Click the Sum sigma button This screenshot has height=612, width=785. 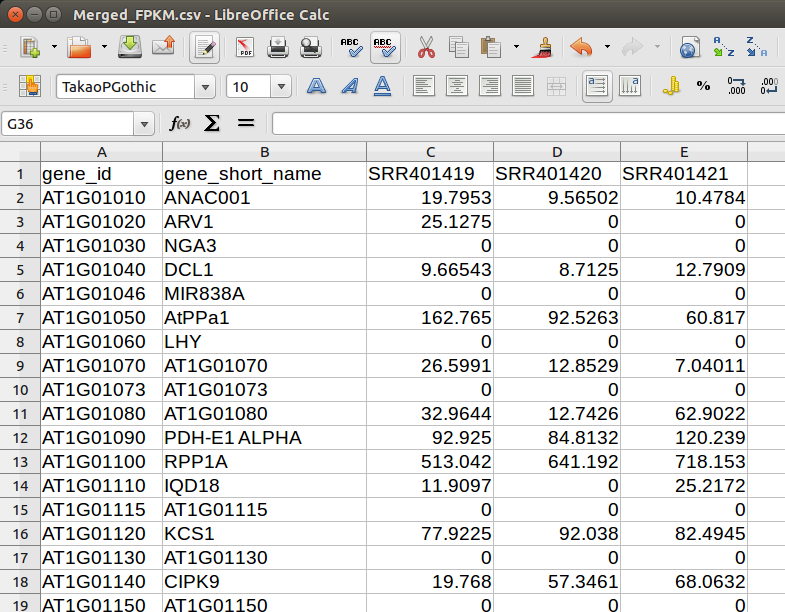212,123
